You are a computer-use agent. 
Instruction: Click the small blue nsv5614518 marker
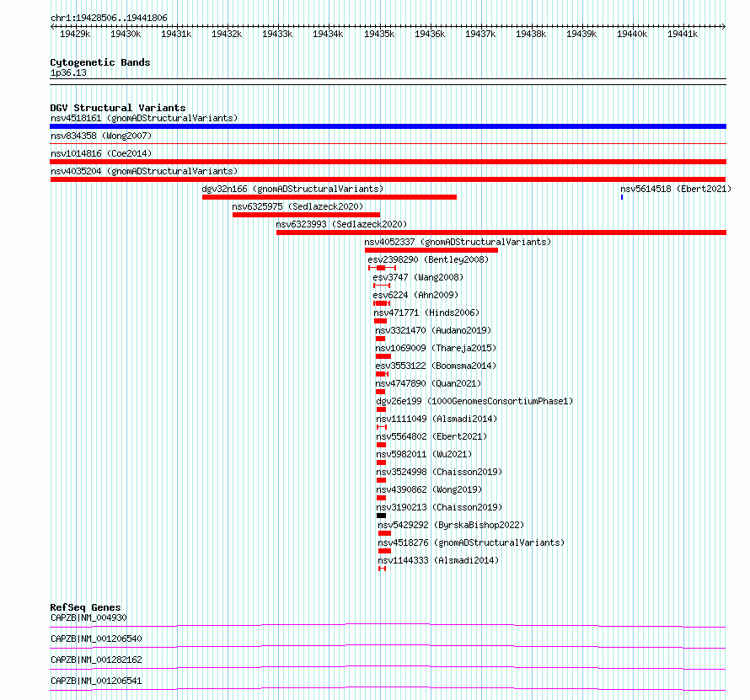pos(622,197)
